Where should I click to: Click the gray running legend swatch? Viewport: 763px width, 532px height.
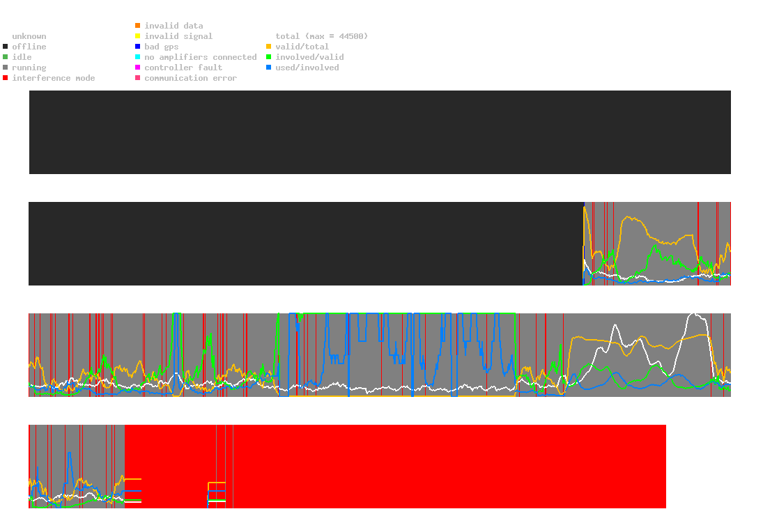(x=6, y=68)
